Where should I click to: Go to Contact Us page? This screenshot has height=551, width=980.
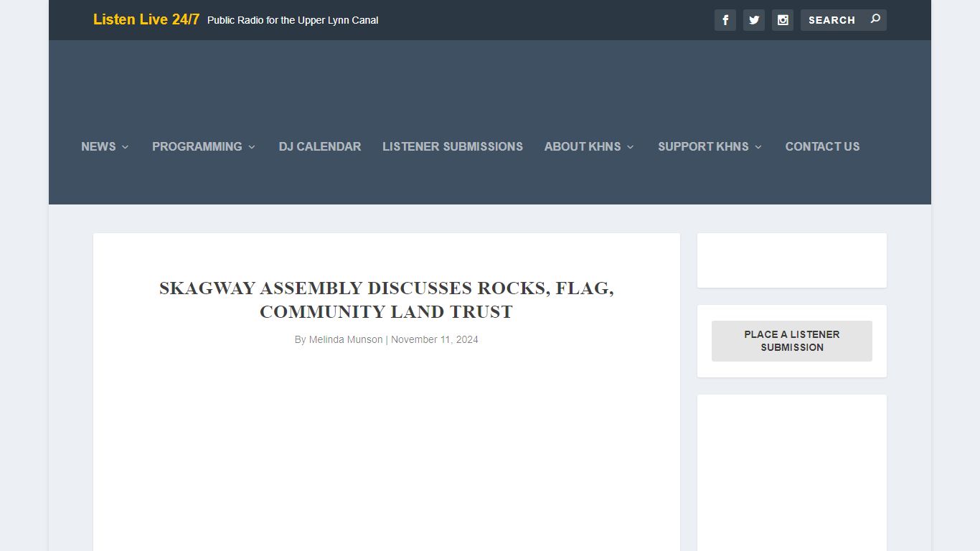click(x=822, y=146)
